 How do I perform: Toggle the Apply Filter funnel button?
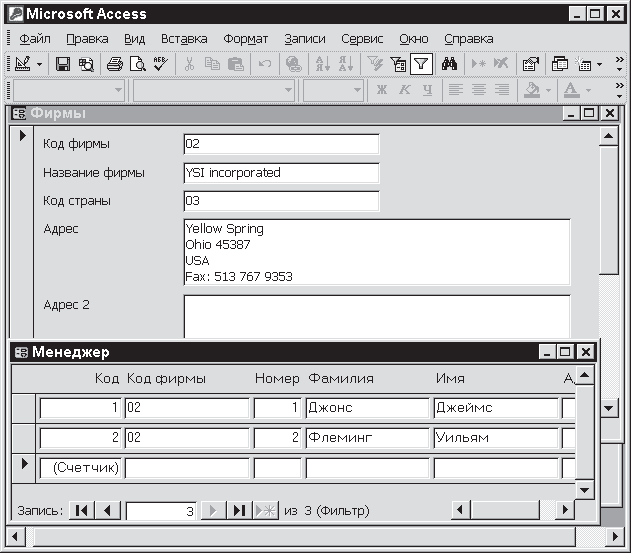(421, 64)
